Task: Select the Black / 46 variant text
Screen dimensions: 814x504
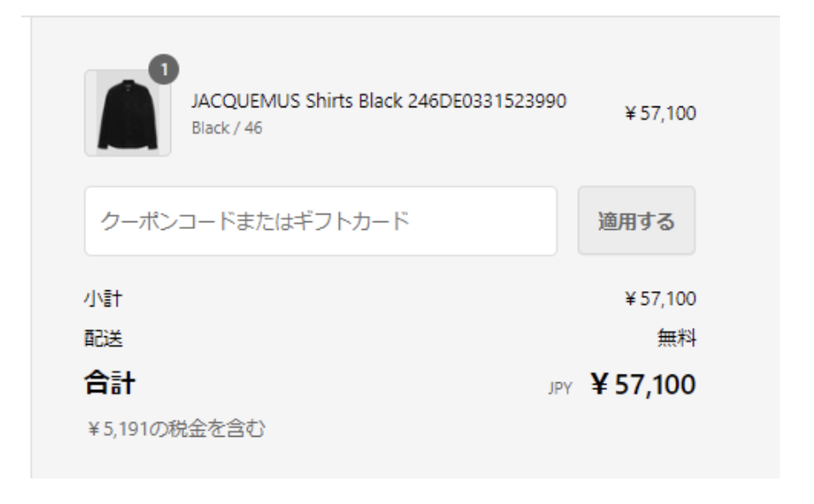Action: coord(227,126)
